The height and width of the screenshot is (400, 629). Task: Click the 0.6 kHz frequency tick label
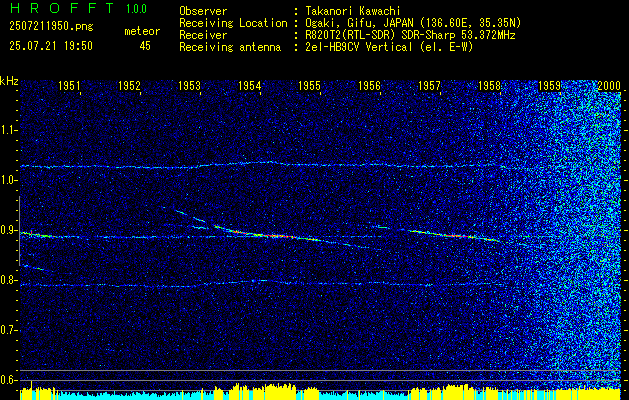point(7,380)
